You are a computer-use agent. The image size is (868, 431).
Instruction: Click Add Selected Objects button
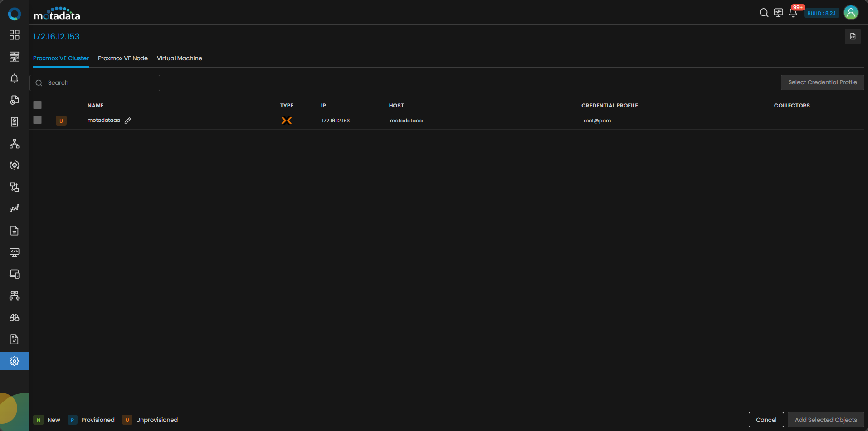(826, 420)
